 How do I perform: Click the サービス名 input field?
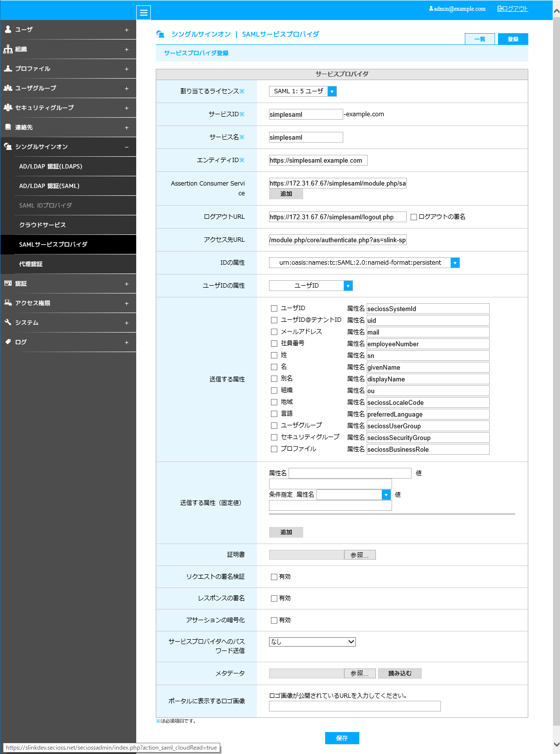click(306, 137)
